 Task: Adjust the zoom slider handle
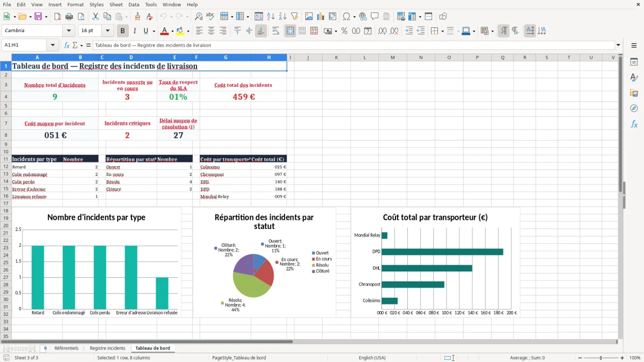(x=601, y=358)
